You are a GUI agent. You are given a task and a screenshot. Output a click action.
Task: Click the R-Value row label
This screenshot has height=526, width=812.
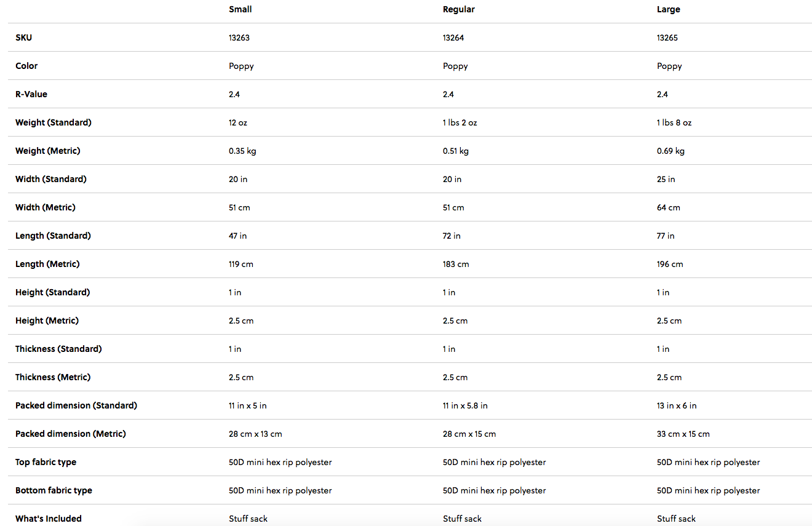pyautogui.click(x=31, y=94)
